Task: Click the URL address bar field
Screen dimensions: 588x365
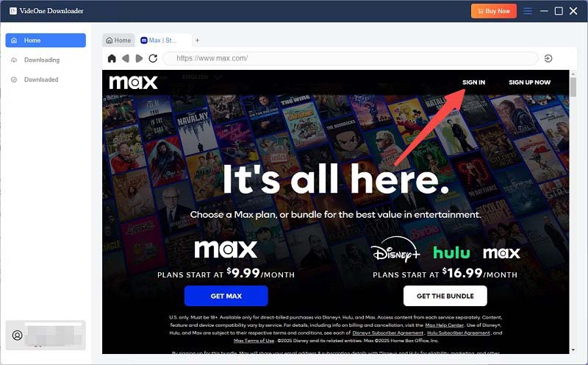Action: (351, 58)
